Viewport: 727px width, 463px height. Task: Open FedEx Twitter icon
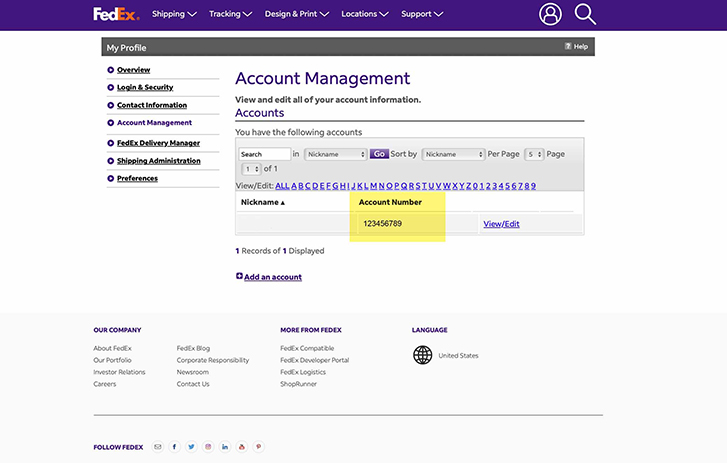coord(191,447)
